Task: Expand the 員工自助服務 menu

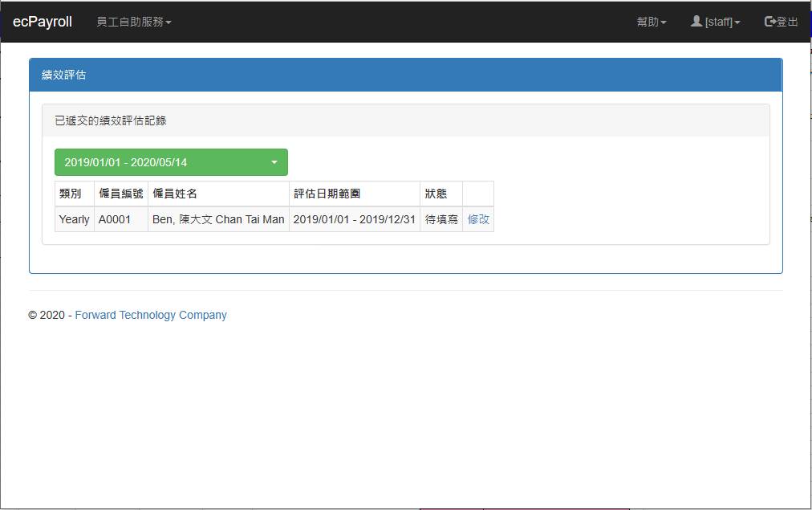Action: point(134,22)
